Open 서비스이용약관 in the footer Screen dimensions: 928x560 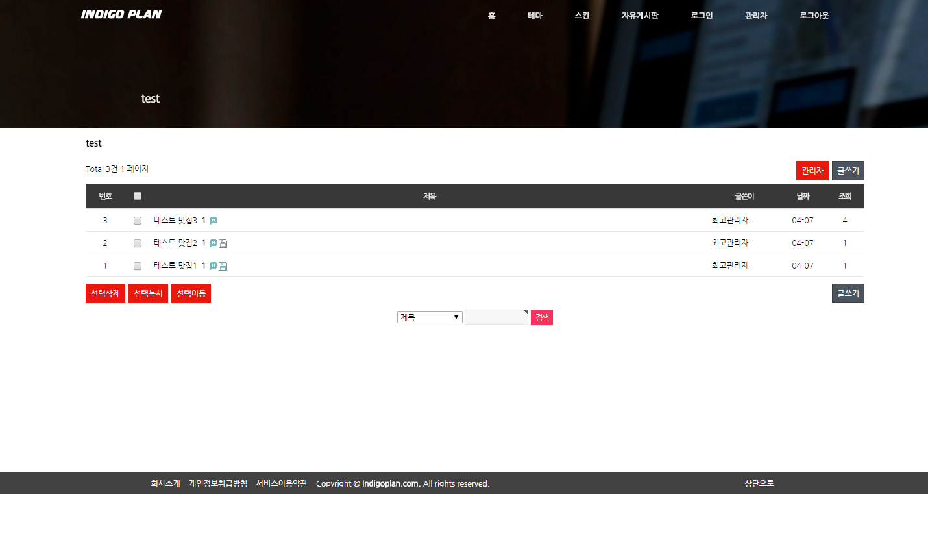coord(282,483)
